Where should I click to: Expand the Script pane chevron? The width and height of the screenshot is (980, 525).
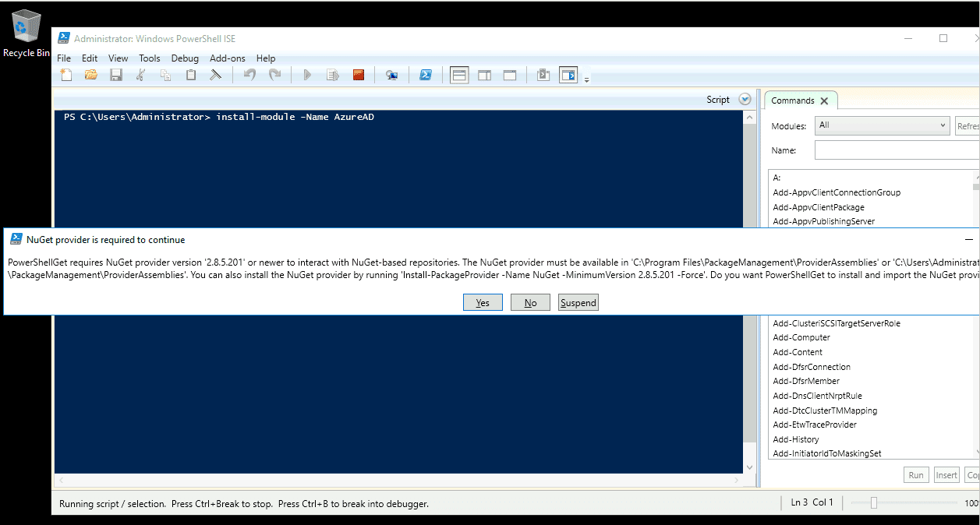(745, 100)
